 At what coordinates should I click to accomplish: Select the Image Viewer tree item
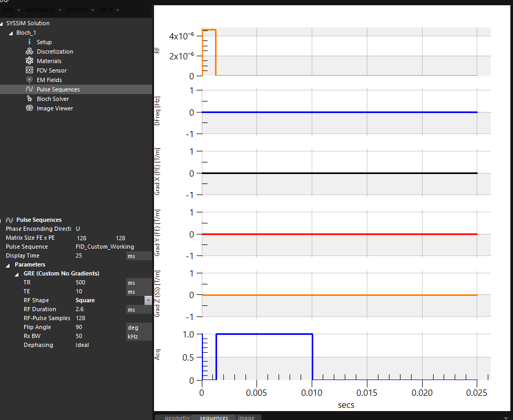point(55,108)
